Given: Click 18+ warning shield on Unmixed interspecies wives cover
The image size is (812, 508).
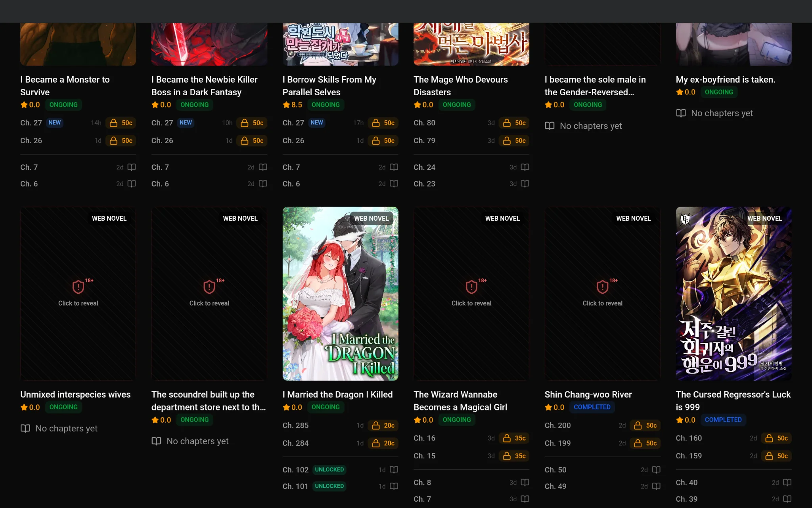Looking at the screenshot, I should (78, 287).
